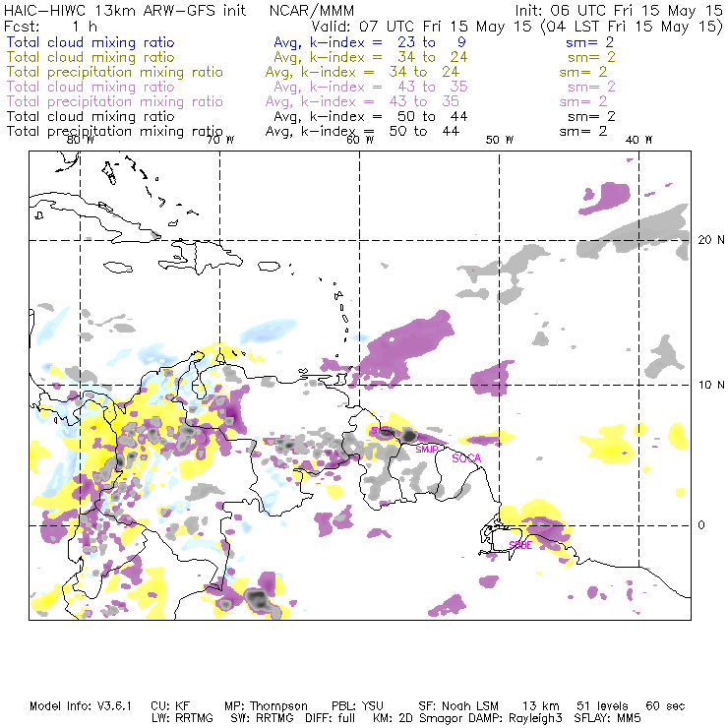Click the olive 'Total cloud mixing ratio' legend line
The width and height of the screenshot is (728, 728).
click(91, 57)
